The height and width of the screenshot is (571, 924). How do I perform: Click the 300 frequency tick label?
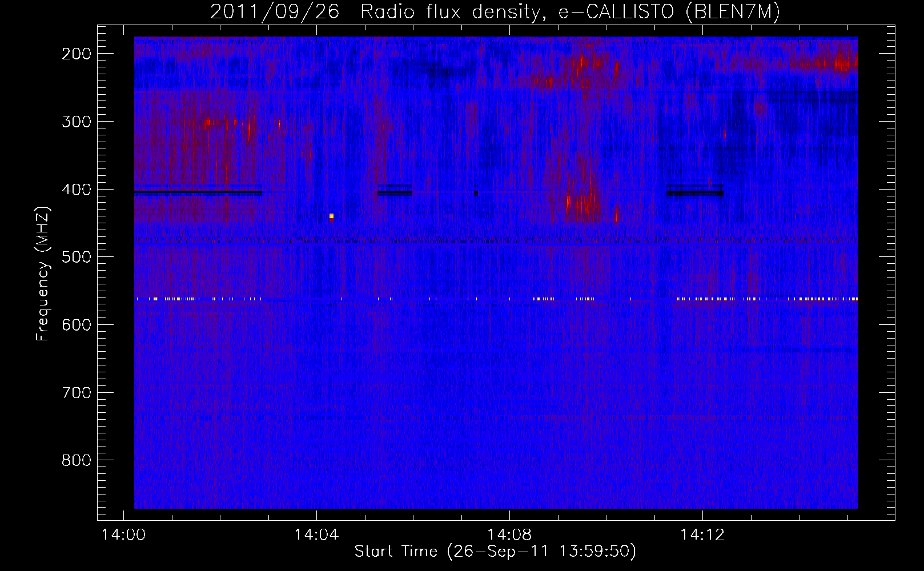point(77,122)
